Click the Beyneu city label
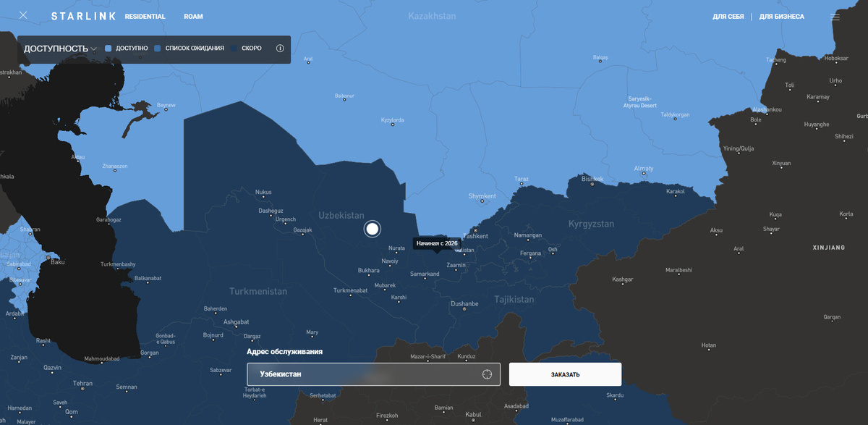 point(166,106)
